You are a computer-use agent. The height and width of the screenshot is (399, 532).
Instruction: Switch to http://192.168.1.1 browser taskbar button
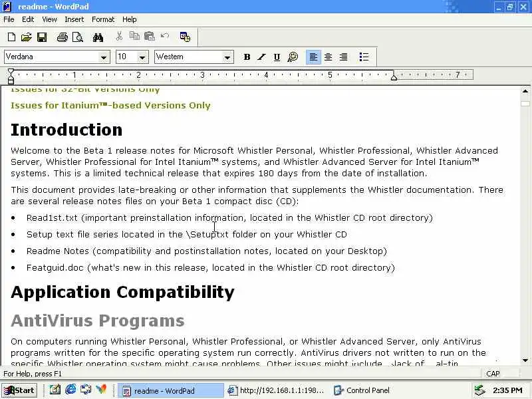coord(276,390)
